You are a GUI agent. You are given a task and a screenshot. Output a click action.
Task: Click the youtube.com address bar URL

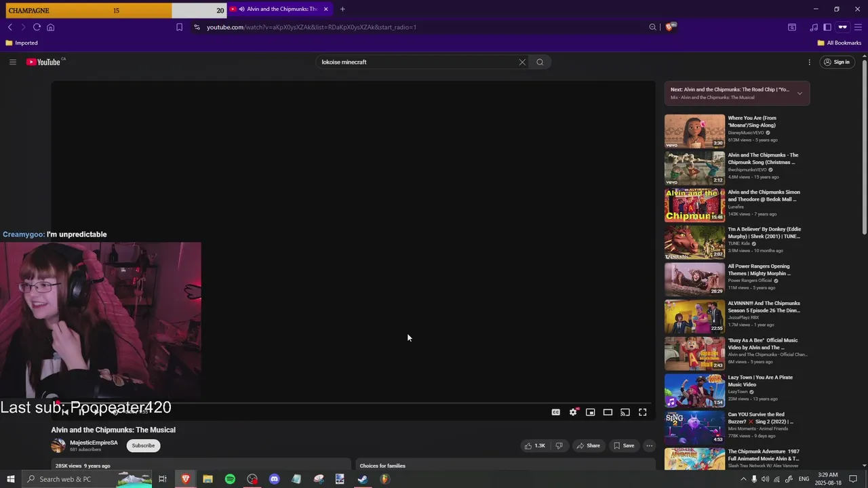point(311,27)
